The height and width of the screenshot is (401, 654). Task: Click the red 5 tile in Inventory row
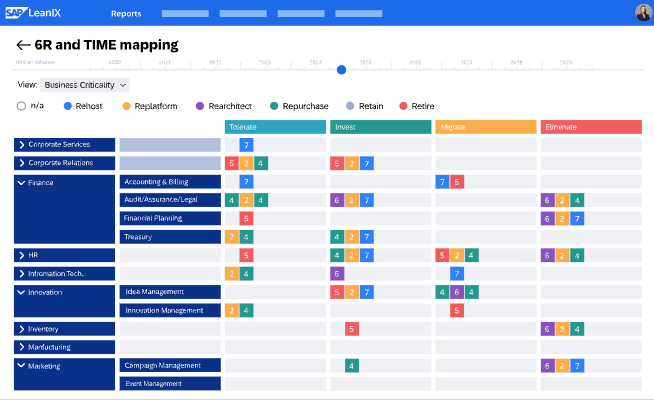click(352, 329)
